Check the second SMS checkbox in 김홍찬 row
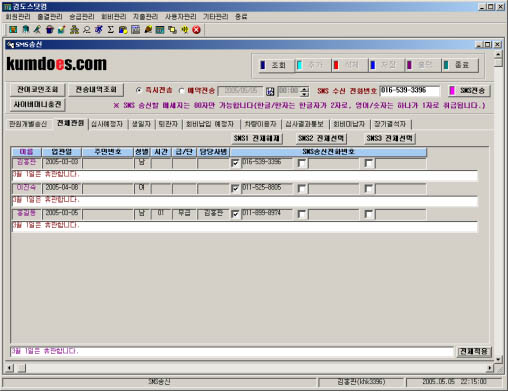 pos(302,163)
